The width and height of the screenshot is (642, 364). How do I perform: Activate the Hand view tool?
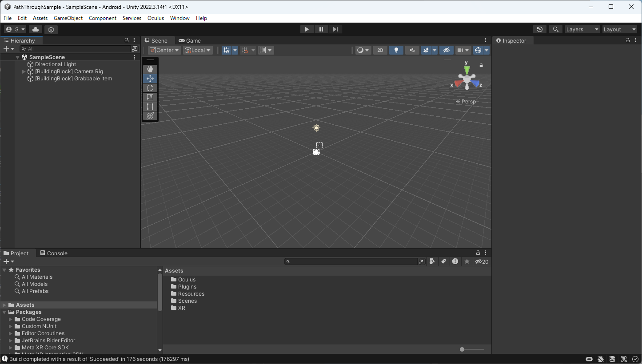click(150, 69)
